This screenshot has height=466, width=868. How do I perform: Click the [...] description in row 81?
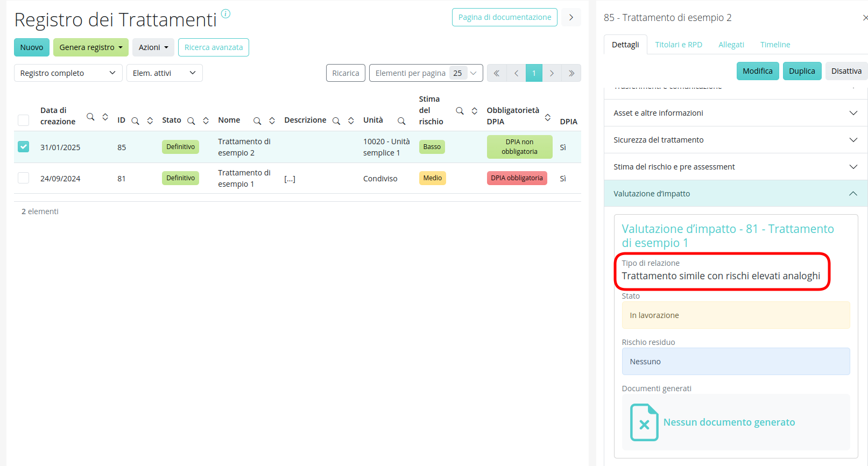click(x=290, y=179)
